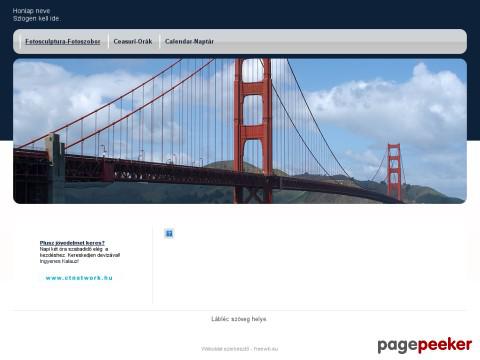Click the dark blue header background
The width and height of the screenshot is (480, 360).
click(x=267, y=14)
